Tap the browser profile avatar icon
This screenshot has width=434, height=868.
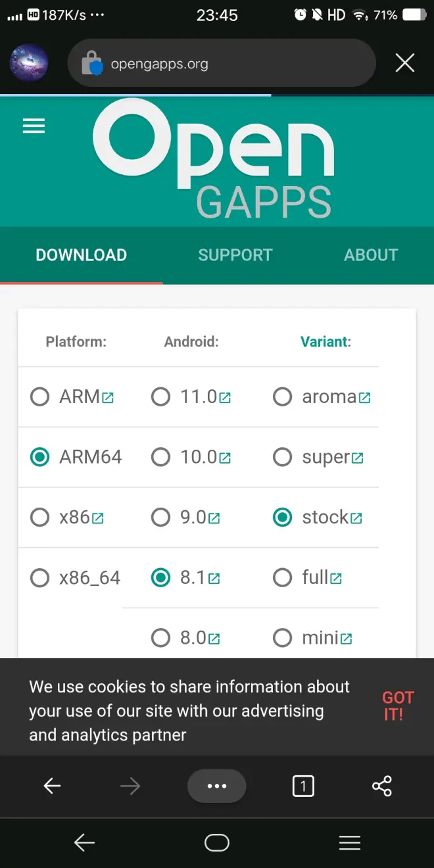tap(29, 63)
